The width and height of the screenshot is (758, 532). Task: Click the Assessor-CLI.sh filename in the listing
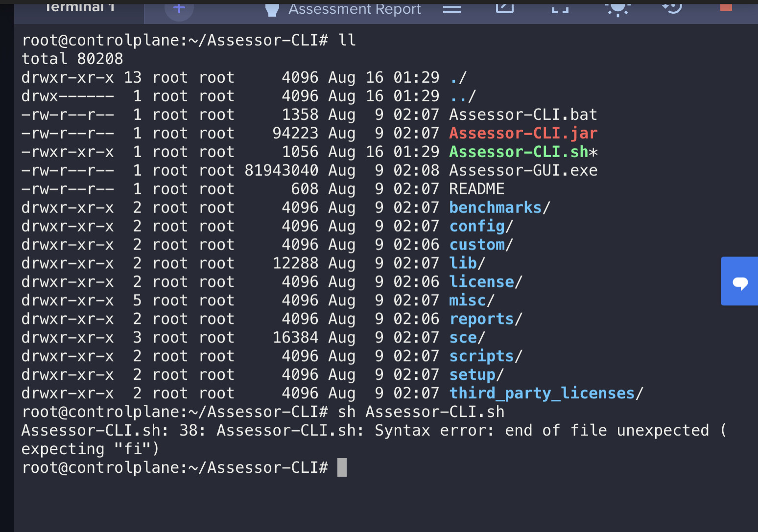518,151
